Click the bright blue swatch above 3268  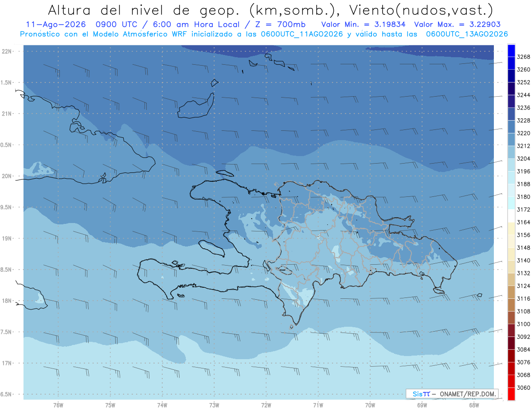pyautogui.click(x=511, y=51)
